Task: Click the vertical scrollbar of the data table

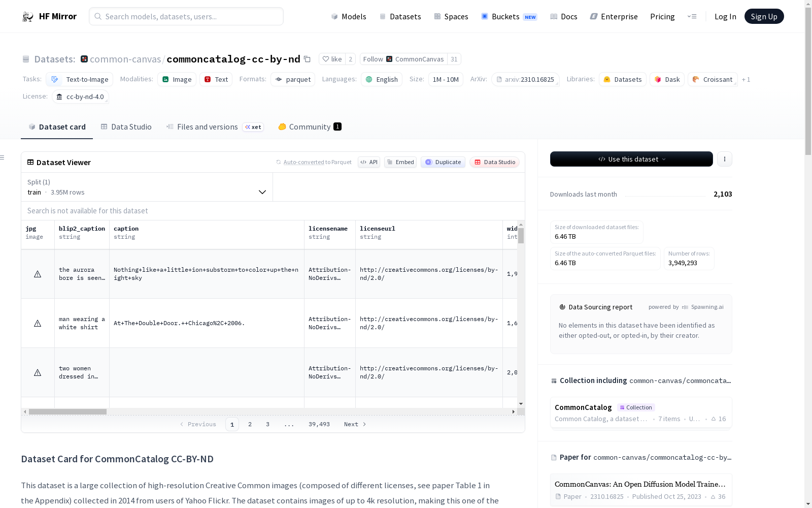Action: 521,235
